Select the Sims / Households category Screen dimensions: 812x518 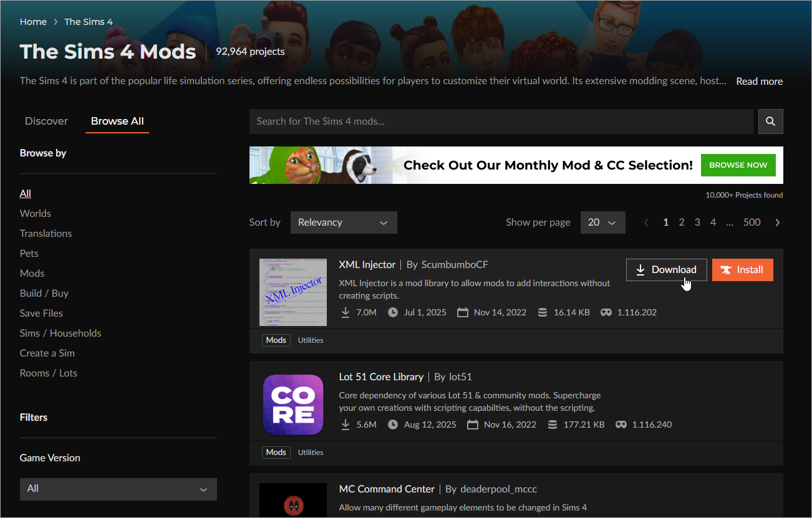coord(60,333)
